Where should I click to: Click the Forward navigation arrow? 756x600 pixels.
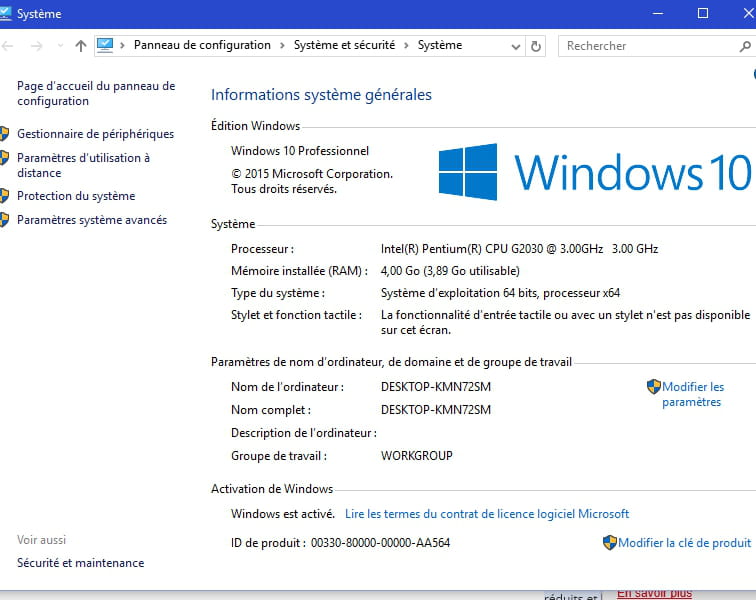tap(37, 46)
